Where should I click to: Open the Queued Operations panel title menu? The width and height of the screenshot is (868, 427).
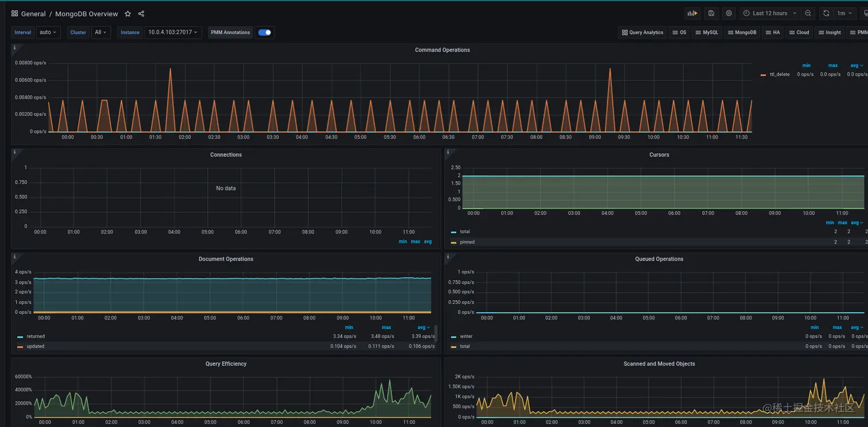659,259
